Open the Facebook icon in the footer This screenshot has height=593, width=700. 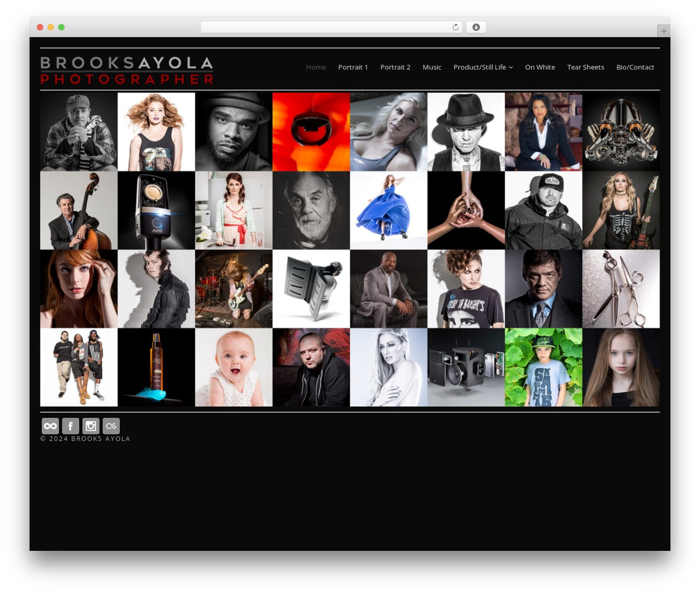(71, 426)
